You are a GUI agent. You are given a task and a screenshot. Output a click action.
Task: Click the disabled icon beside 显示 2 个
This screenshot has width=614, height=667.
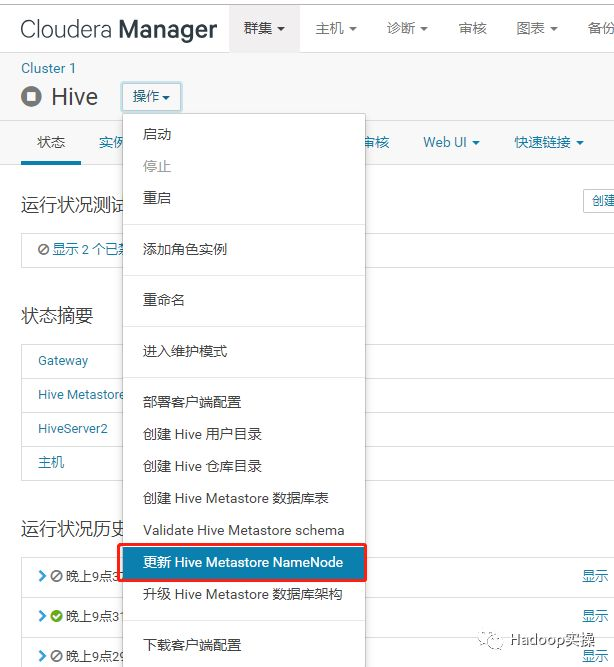click(x=43, y=249)
